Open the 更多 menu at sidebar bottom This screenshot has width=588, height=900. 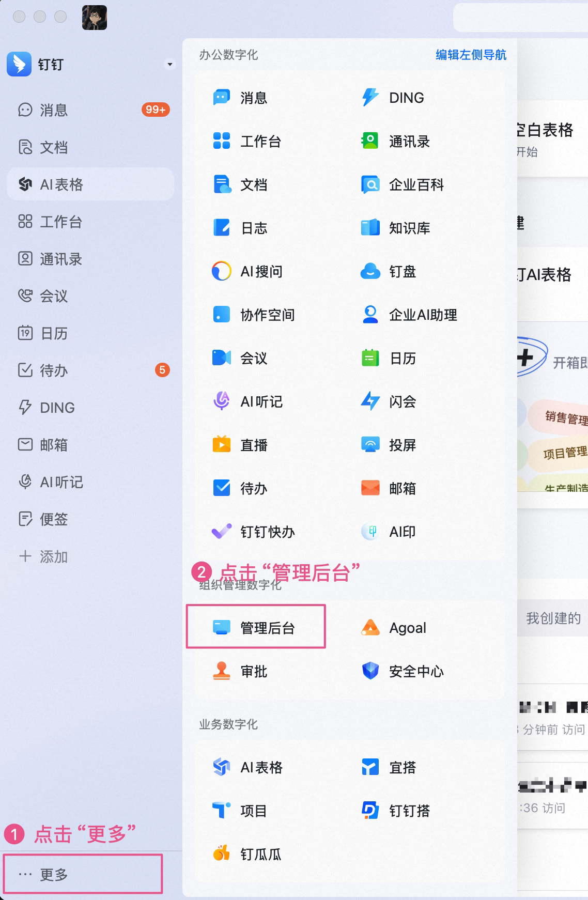(83, 874)
